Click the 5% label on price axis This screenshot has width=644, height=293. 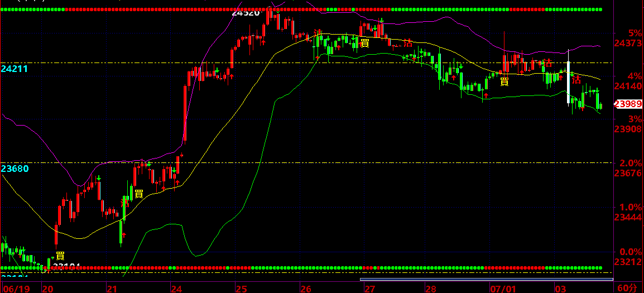(x=636, y=32)
